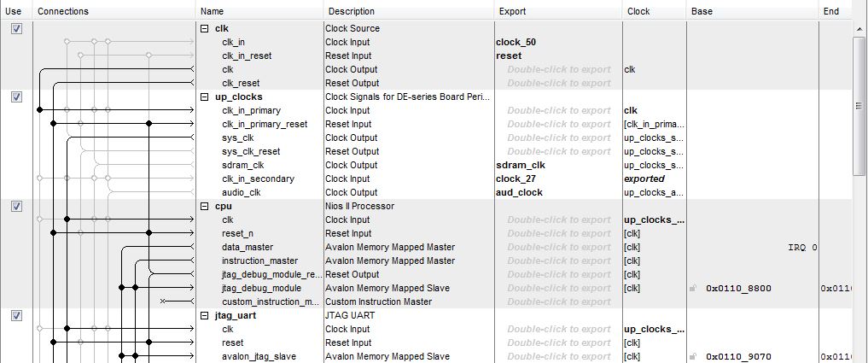Toggle the Use checkbox for up_clocks

(15, 97)
